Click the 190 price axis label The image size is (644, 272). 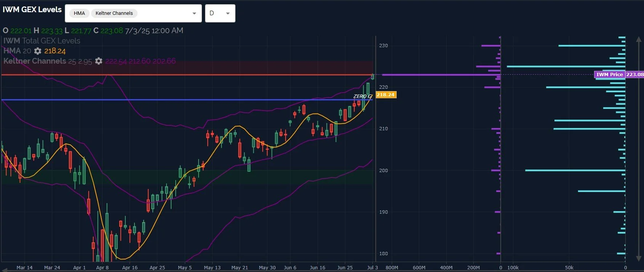[383, 212]
